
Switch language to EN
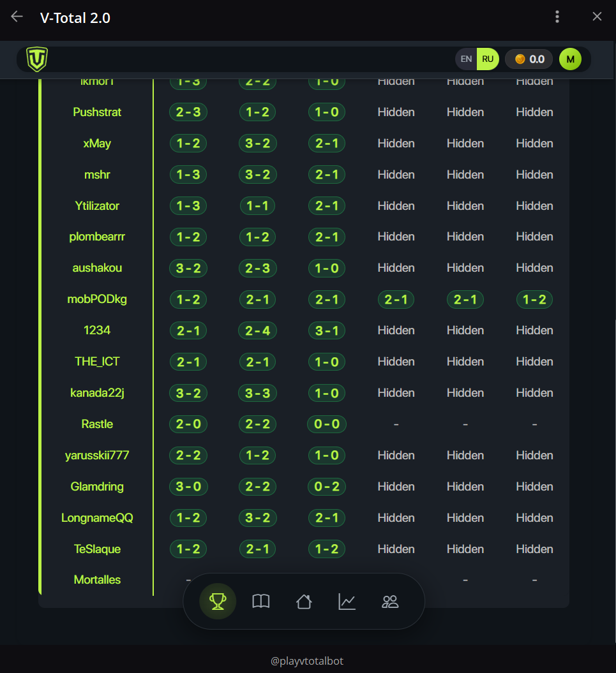467,59
